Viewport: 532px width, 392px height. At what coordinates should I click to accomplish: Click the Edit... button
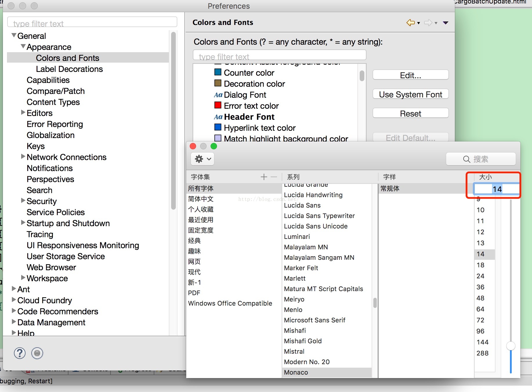point(410,75)
